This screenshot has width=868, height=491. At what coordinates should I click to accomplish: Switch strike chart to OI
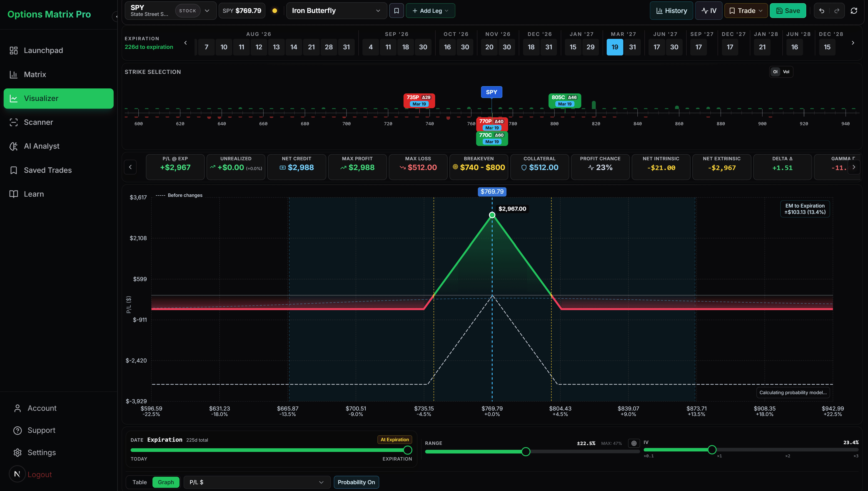click(775, 72)
